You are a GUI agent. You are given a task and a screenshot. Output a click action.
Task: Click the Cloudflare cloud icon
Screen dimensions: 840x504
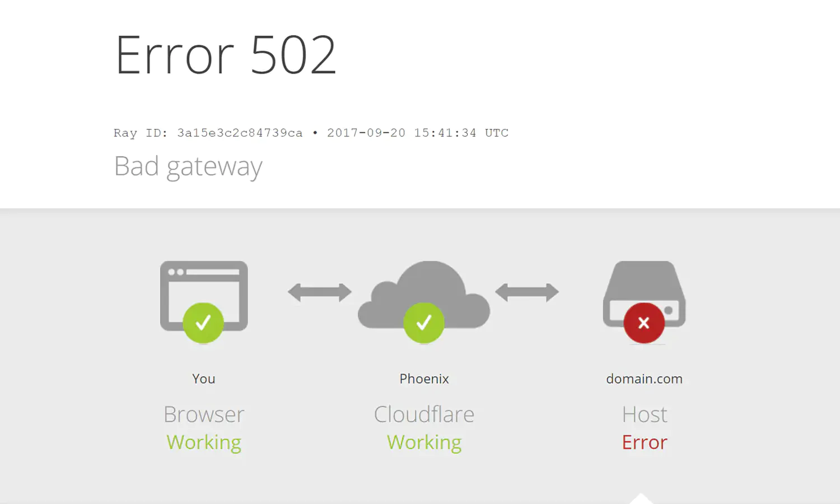coord(424,295)
